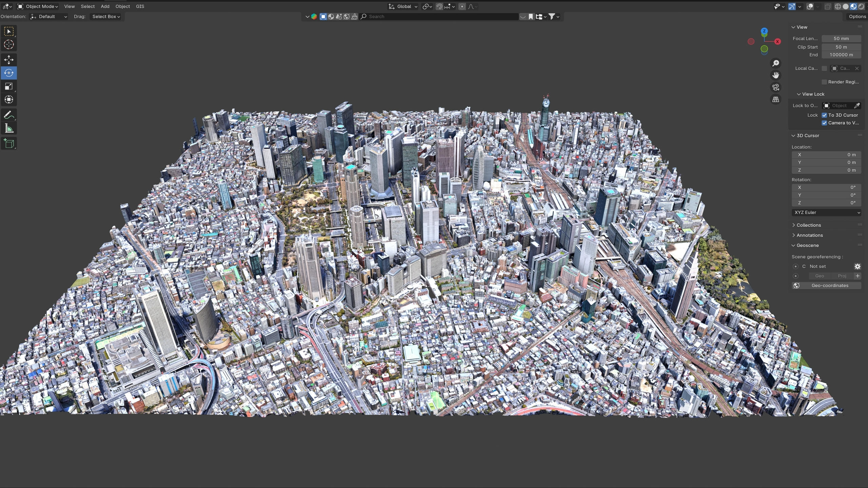Image resolution: width=868 pixels, height=488 pixels.
Task: Open the GIS menu
Action: [140, 6]
